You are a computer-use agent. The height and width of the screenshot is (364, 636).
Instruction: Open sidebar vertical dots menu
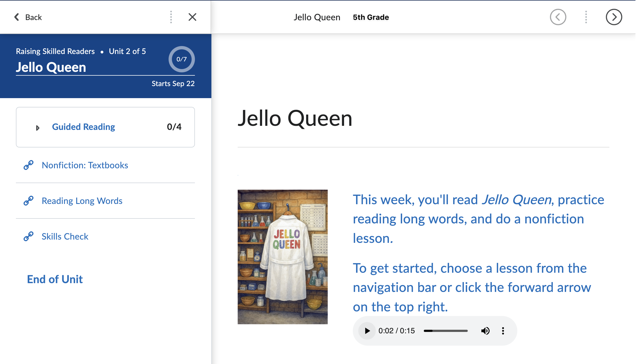pos(171,17)
